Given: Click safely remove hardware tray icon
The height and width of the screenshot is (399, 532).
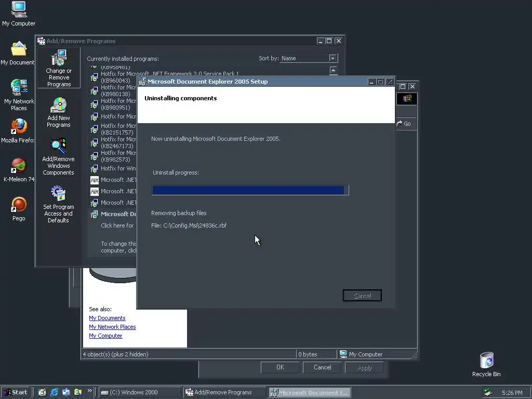Looking at the screenshot, I should (488, 392).
